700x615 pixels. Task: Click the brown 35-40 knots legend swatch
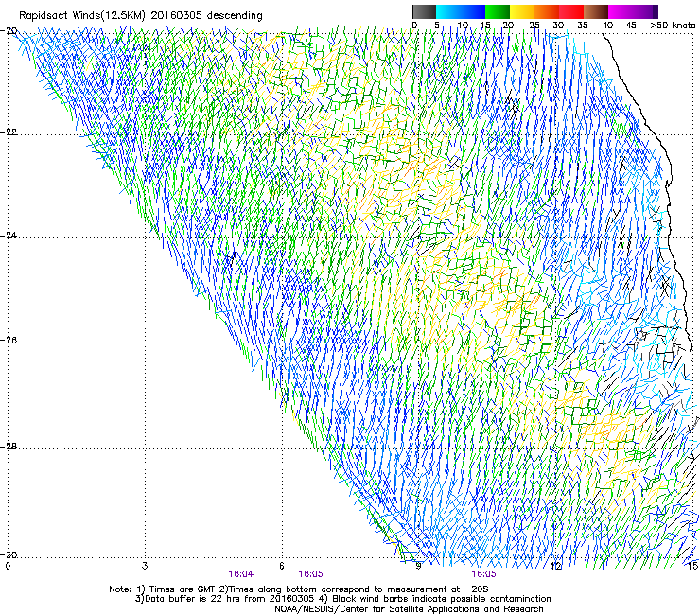pos(596,11)
